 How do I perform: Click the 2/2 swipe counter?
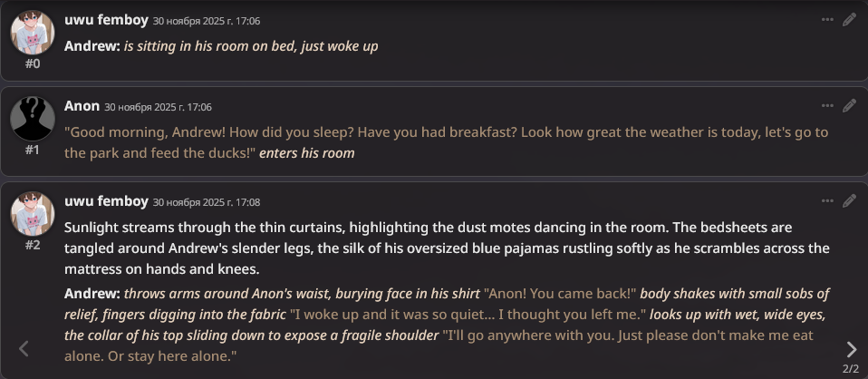[850, 369]
